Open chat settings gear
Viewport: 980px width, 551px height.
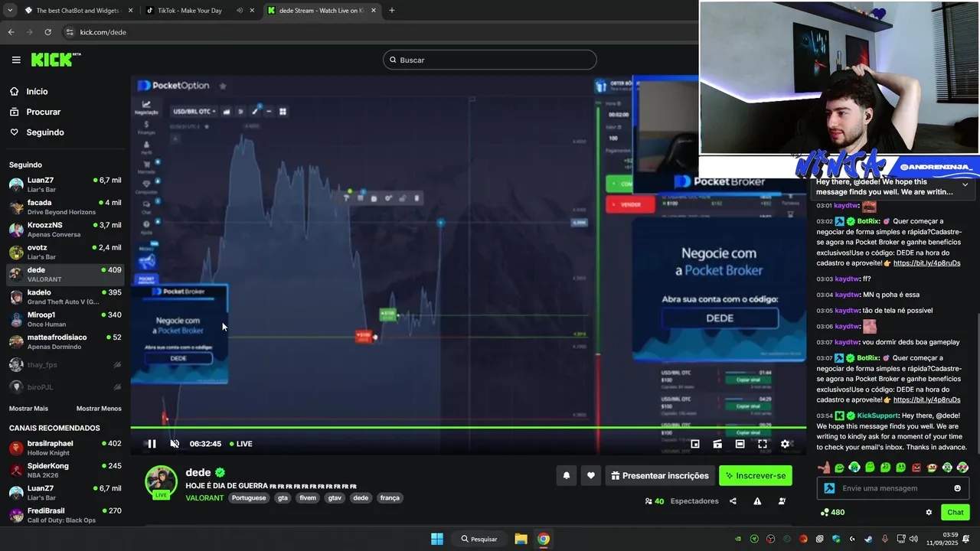click(929, 513)
